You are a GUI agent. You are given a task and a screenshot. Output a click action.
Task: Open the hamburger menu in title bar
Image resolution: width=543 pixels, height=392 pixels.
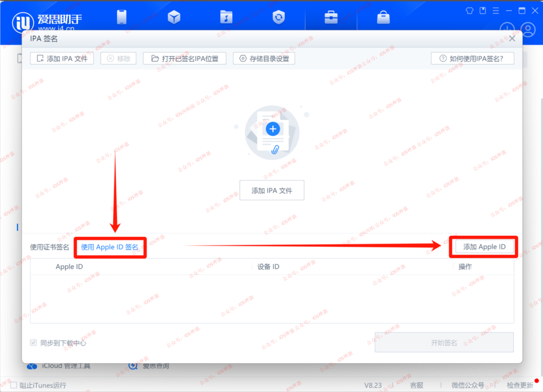(496, 11)
